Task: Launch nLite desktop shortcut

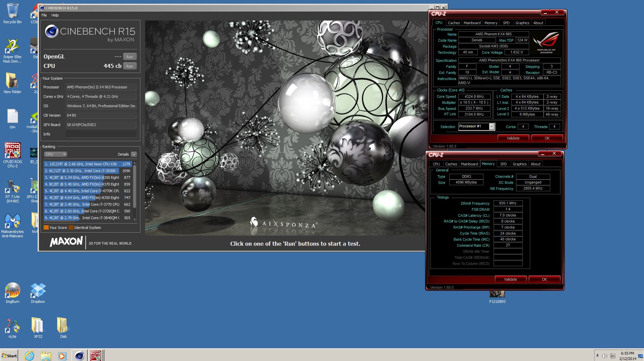Action: (12, 328)
